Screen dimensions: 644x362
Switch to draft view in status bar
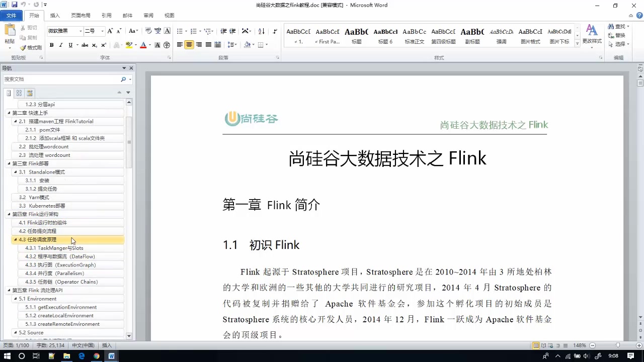point(567,345)
